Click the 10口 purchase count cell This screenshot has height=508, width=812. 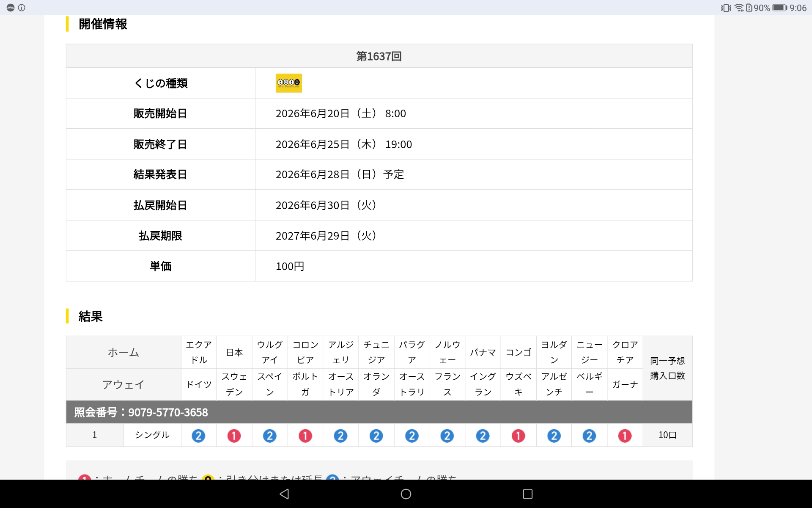coord(667,435)
